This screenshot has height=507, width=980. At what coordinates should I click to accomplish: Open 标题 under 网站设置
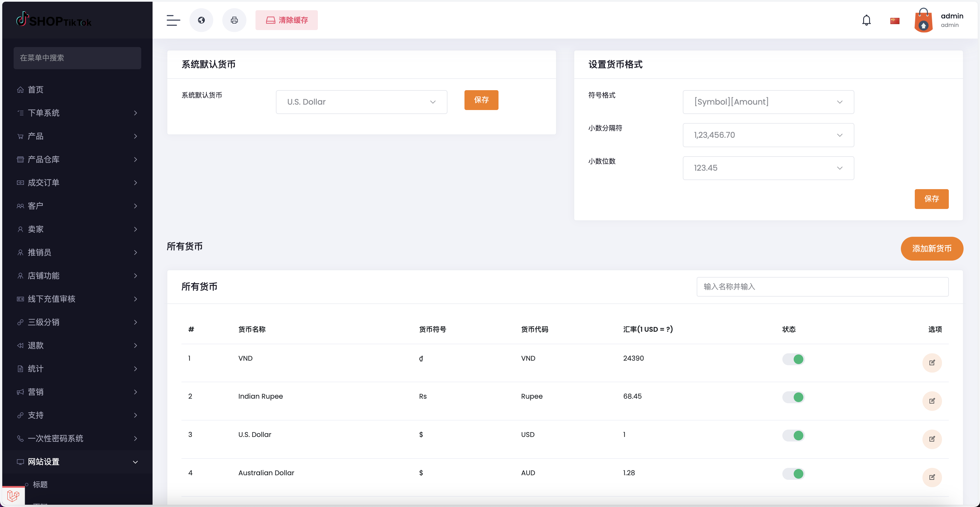click(40, 485)
